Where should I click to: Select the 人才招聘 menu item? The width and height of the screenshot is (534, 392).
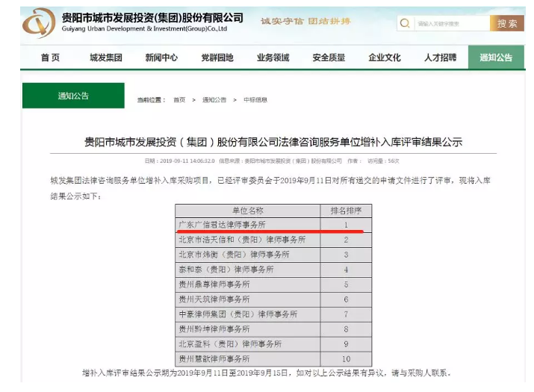coord(440,58)
